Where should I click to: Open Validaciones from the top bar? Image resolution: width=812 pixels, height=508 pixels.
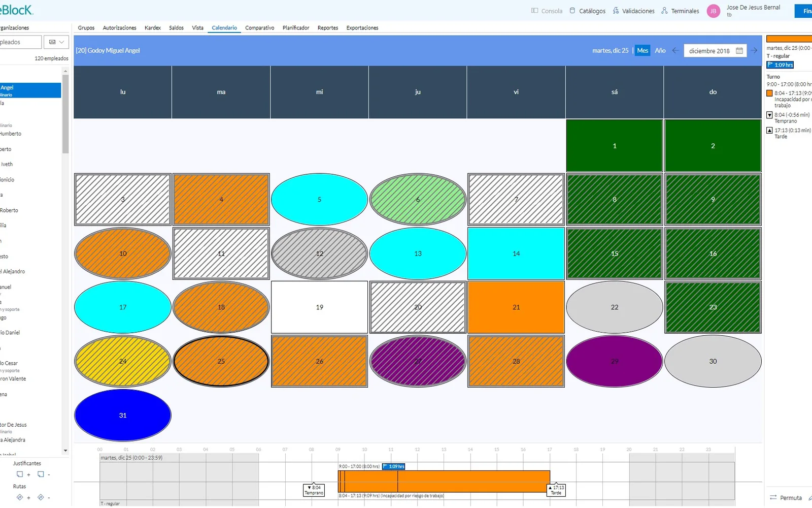(633, 11)
